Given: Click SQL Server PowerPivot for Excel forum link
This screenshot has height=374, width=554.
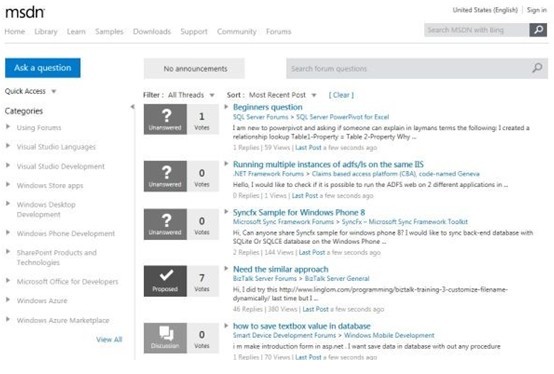Looking at the screenshot, I should click(342, 117).
